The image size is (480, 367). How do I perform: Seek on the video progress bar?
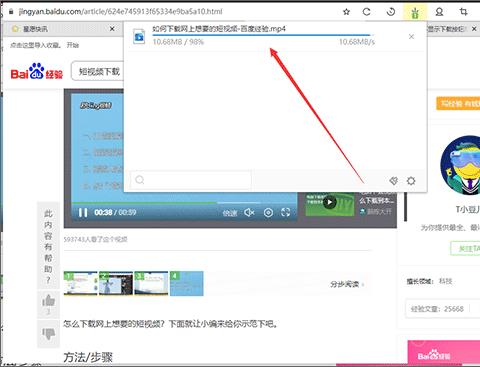click(184, 202)
